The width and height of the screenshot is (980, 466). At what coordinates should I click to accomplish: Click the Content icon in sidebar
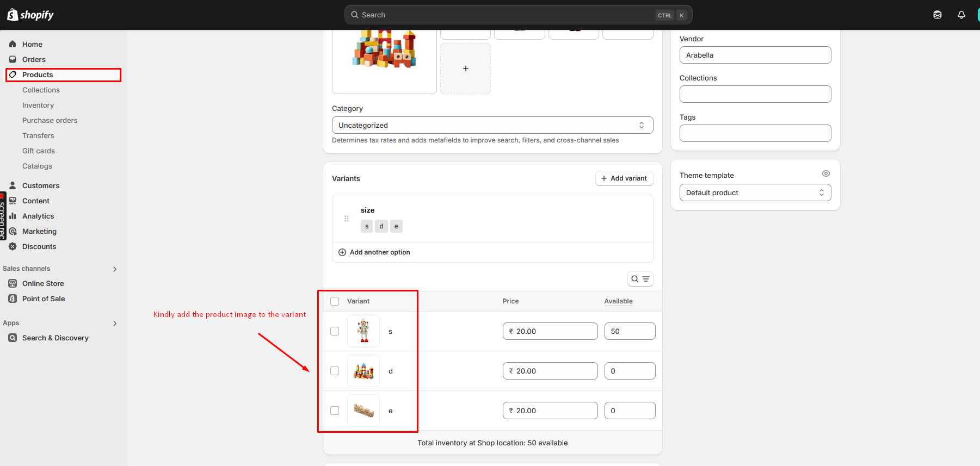click(x=13, y=201)
